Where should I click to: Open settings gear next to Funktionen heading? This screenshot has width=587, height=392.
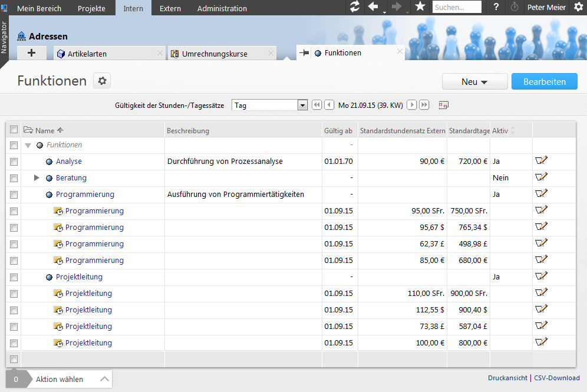point(102,81)
